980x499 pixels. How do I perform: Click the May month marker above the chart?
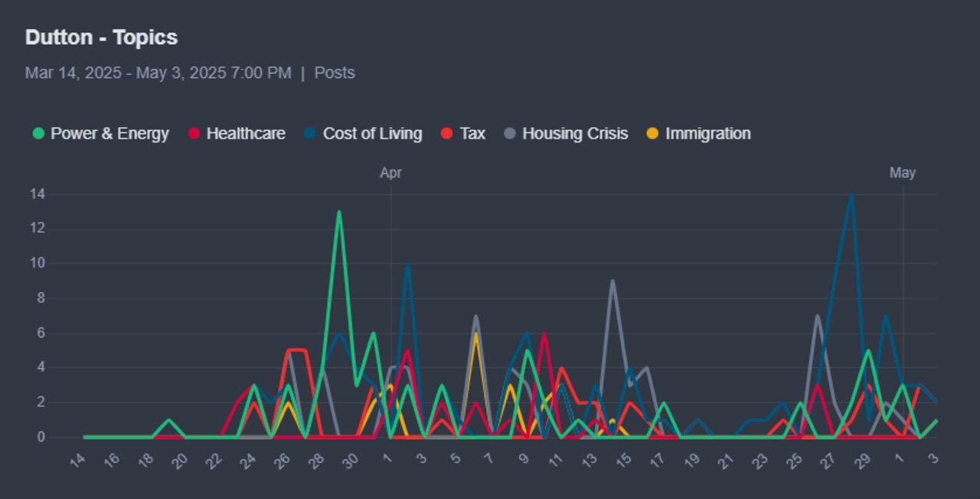coord(903,173)
